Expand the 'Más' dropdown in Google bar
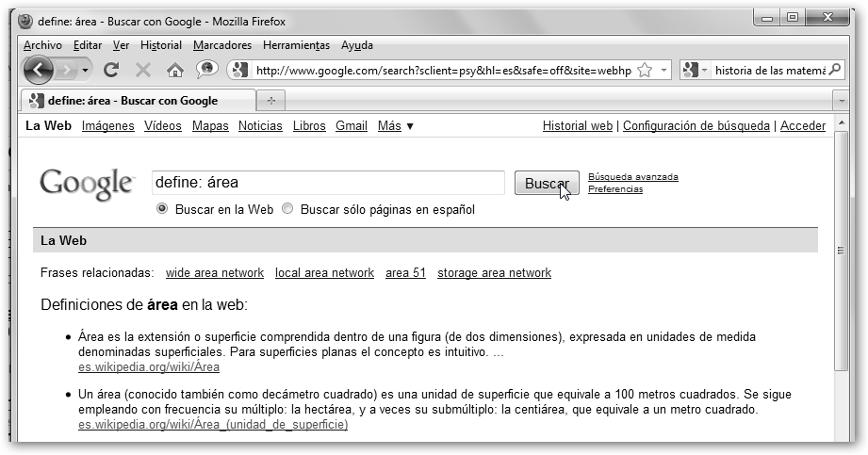 point(396,126)
